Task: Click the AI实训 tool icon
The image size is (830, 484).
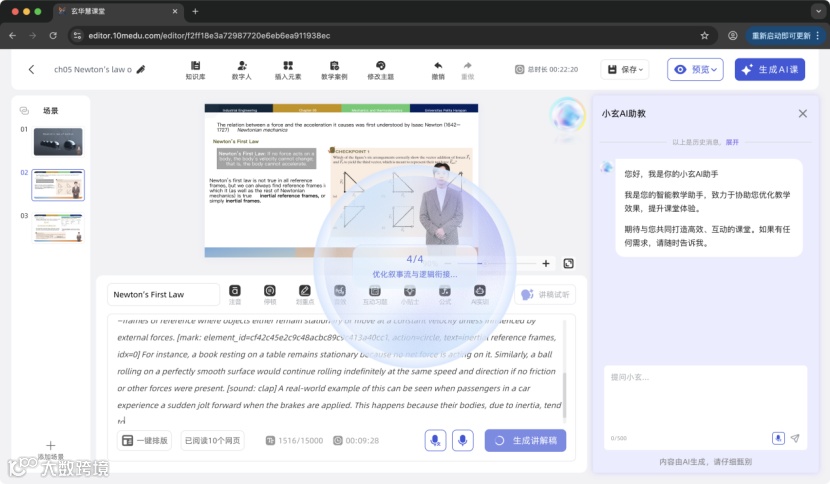Action: coord(480,294)
